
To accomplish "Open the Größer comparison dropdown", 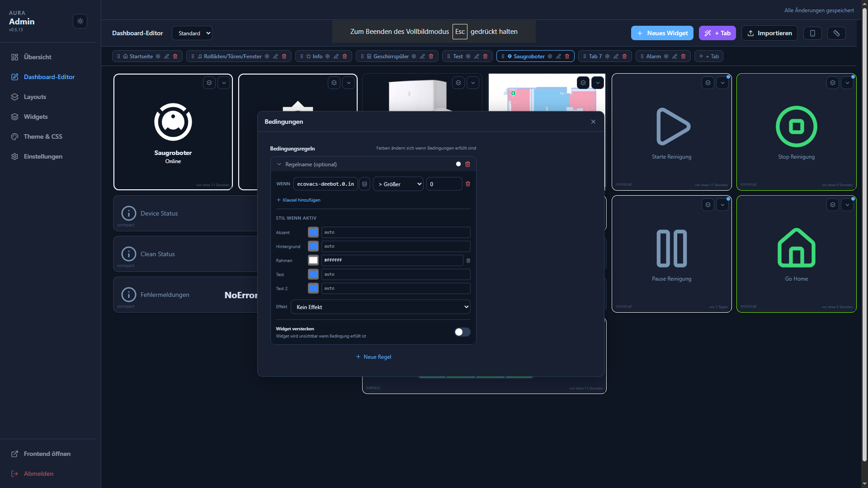I will tap(397, 184).
